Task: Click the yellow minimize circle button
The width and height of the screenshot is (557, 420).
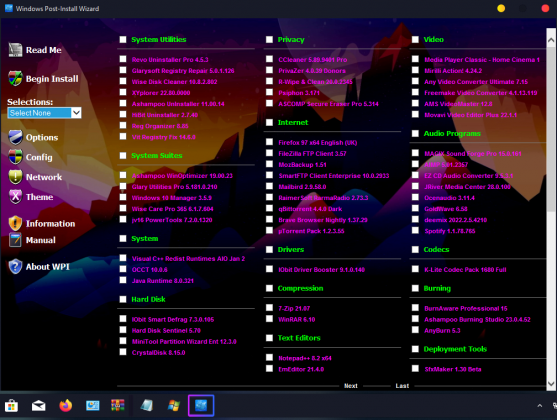Action: point(501,8)
